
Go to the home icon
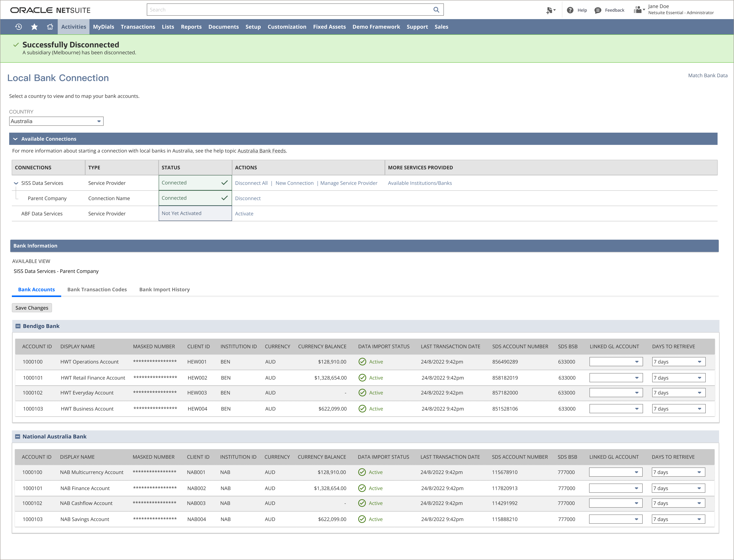pos(50,27)
